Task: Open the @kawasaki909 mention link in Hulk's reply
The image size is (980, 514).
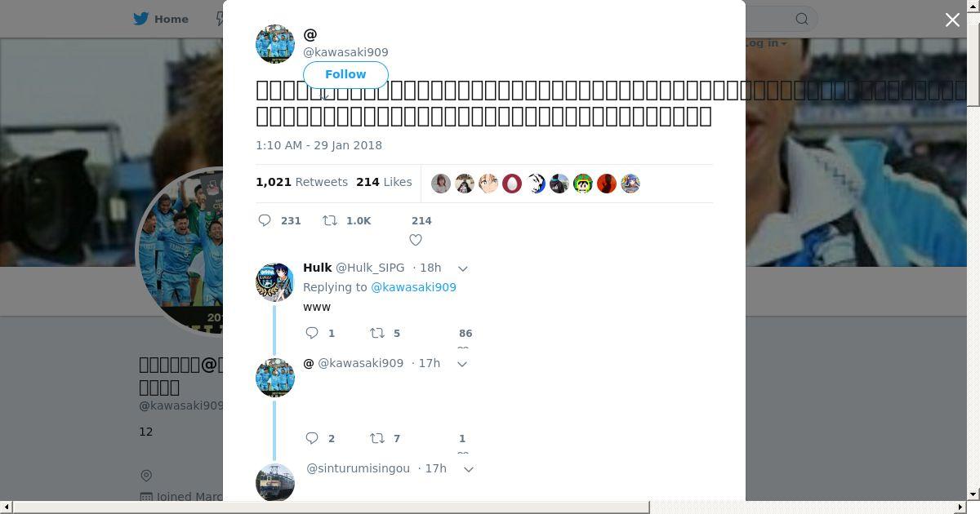Action: [413, 287]
